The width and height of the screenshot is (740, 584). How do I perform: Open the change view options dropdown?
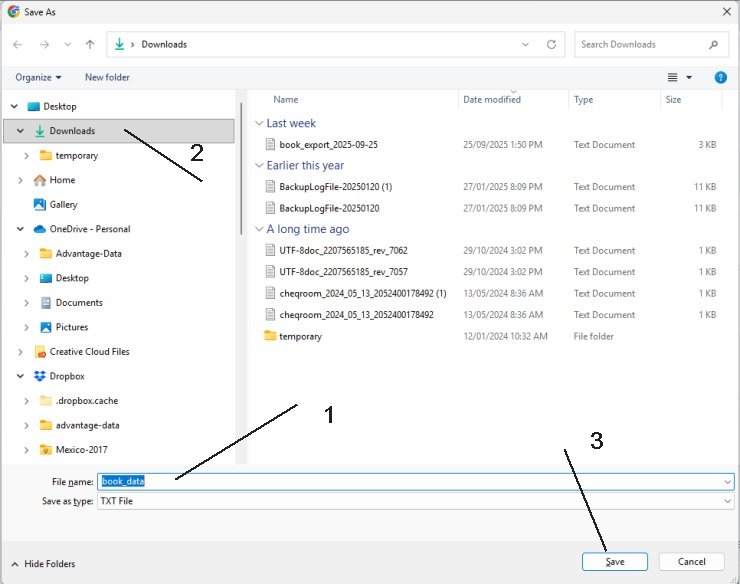pos(689,77)
